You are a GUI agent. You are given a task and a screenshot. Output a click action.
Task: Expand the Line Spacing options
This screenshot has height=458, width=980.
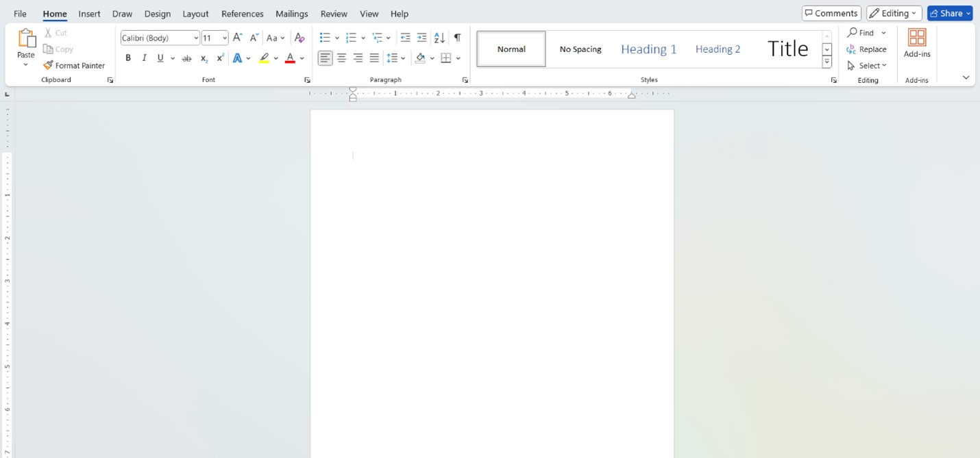(x=402, y=58)
